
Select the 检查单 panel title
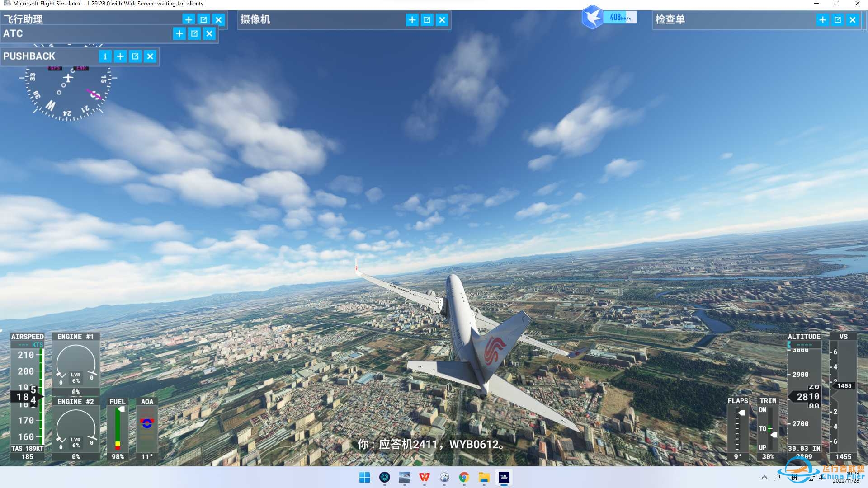(670, 19)
